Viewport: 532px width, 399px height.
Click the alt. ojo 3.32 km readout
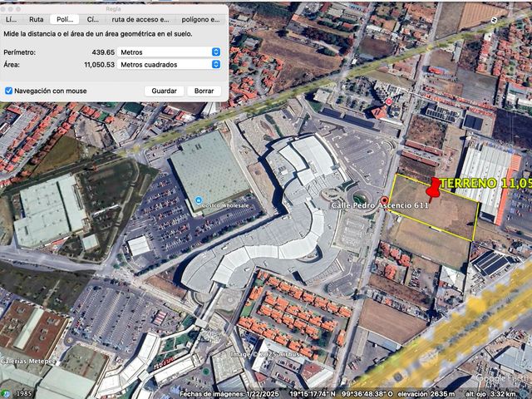[490, 394]
